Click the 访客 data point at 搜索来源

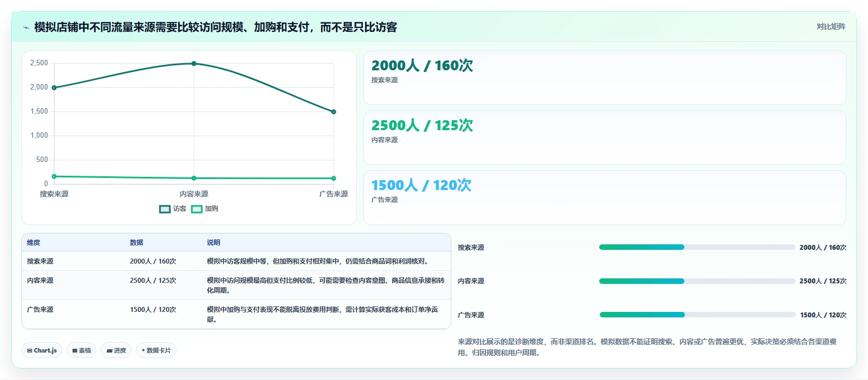[54, 88]
